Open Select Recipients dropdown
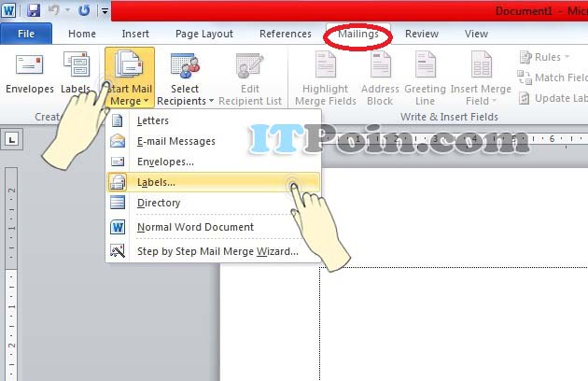 [x=185, y=78]
